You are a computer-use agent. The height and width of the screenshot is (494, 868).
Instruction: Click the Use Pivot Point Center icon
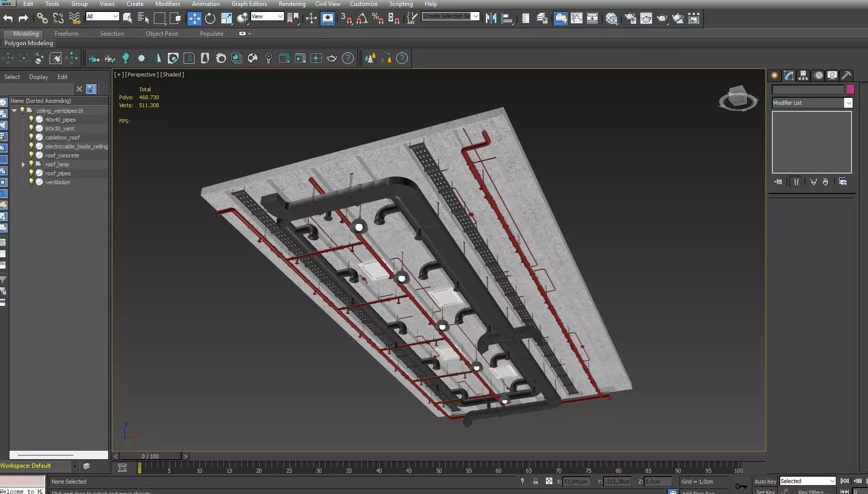[x=293, y=18]
